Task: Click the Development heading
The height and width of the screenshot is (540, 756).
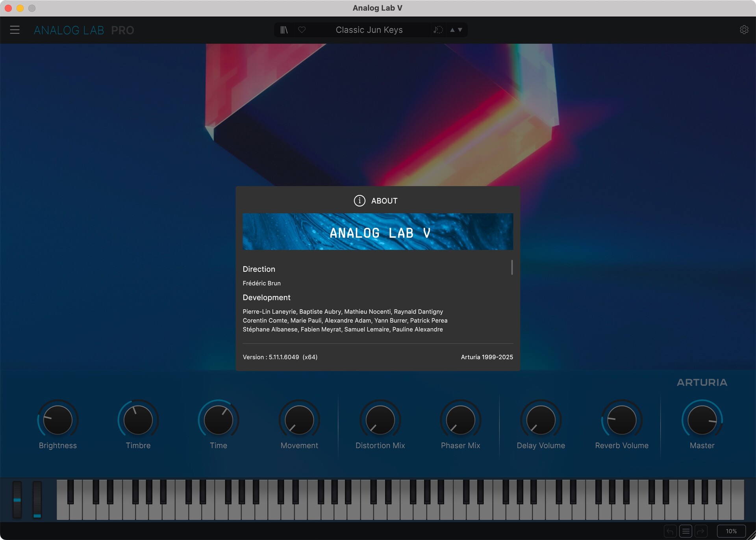Action: pos(267,297)
